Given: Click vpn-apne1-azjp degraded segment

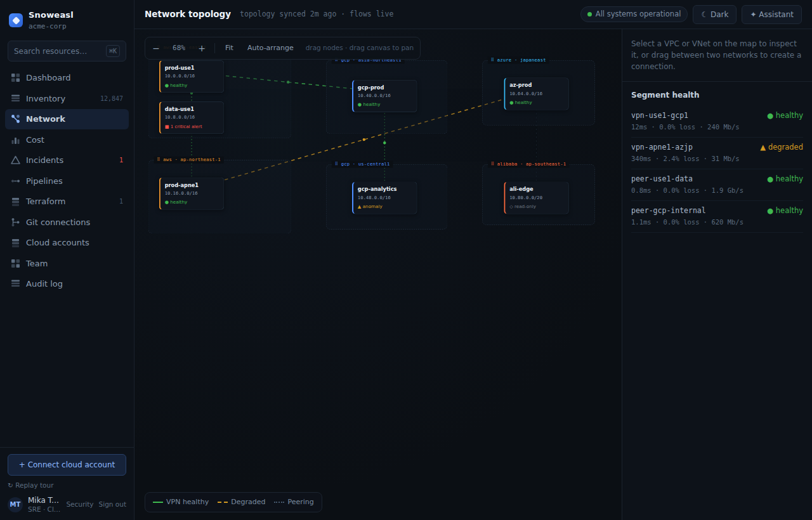Looking at the screenshot, I should pos(717,153).
